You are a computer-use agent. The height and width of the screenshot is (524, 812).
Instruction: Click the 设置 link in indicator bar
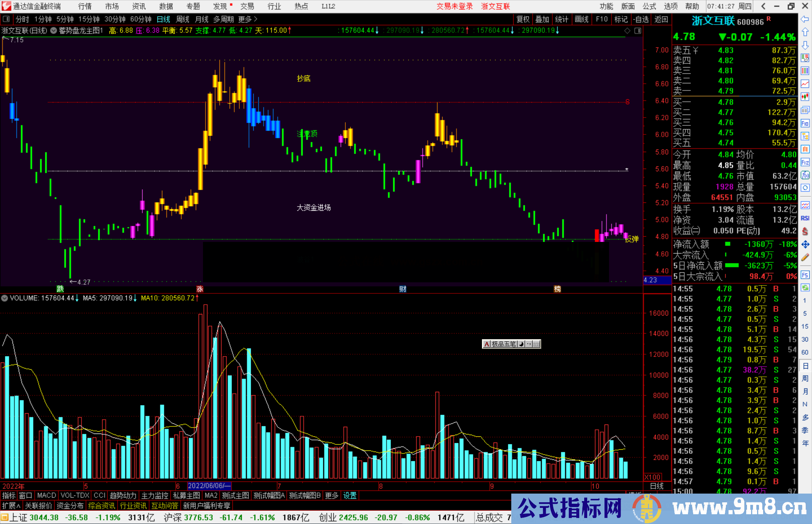pyautogui.click(x=350, y=495)
